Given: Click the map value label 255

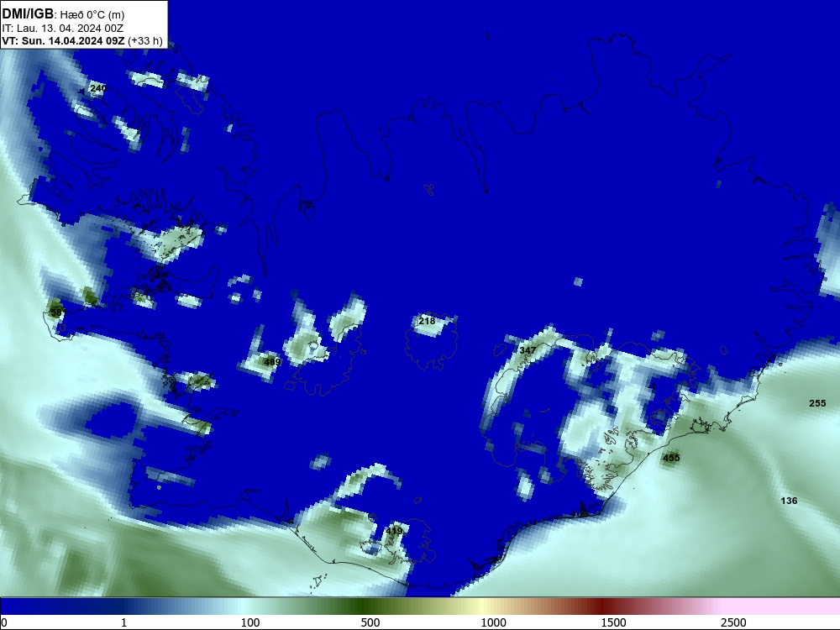Looking at the screenshot, I should (x=817, y=403).
